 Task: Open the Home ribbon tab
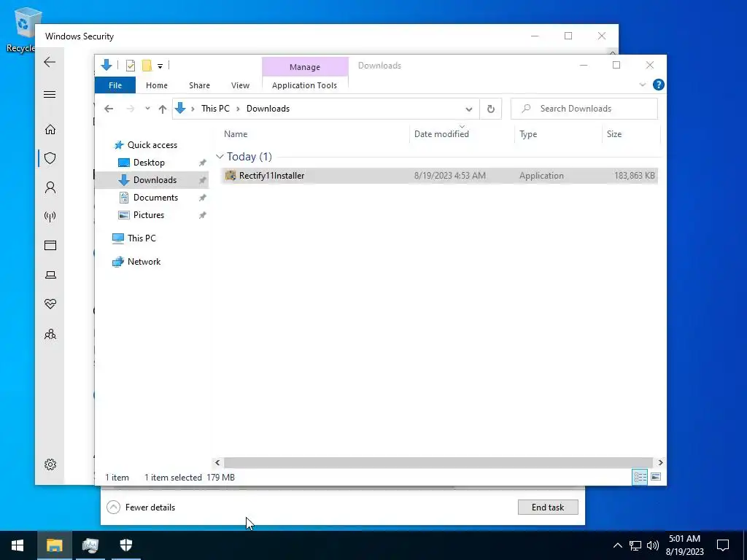coord(157,85)
